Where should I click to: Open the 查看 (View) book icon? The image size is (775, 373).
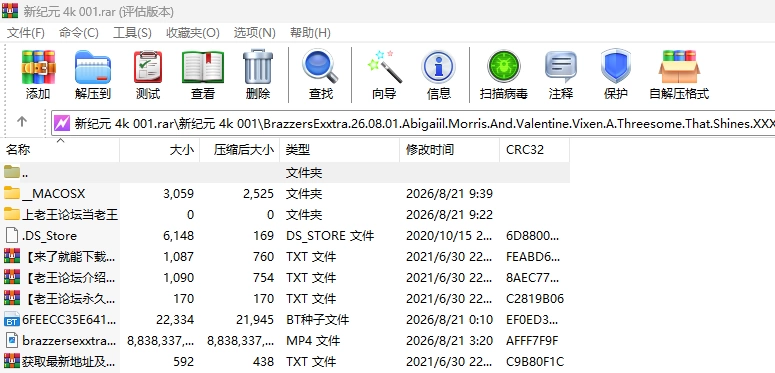coord(203,74)
